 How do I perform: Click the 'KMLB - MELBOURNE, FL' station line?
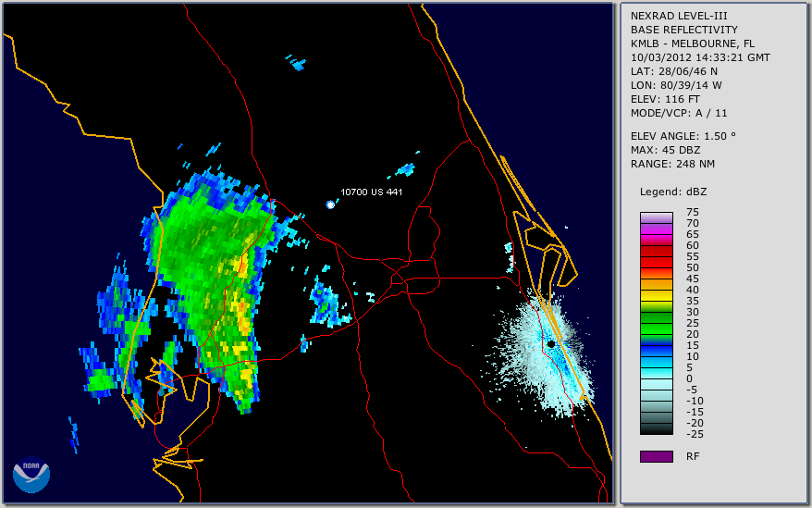693,43
